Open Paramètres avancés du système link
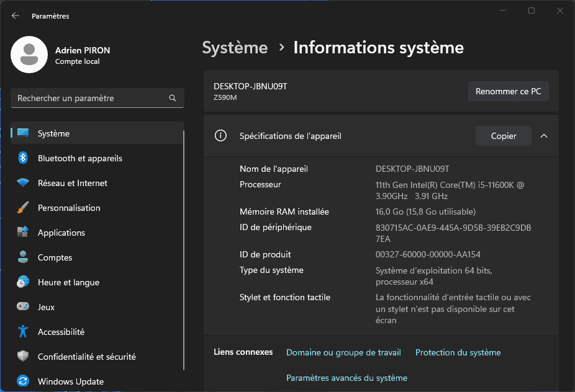The width and height of the screenshot is (575, 392). coord(346,378)
